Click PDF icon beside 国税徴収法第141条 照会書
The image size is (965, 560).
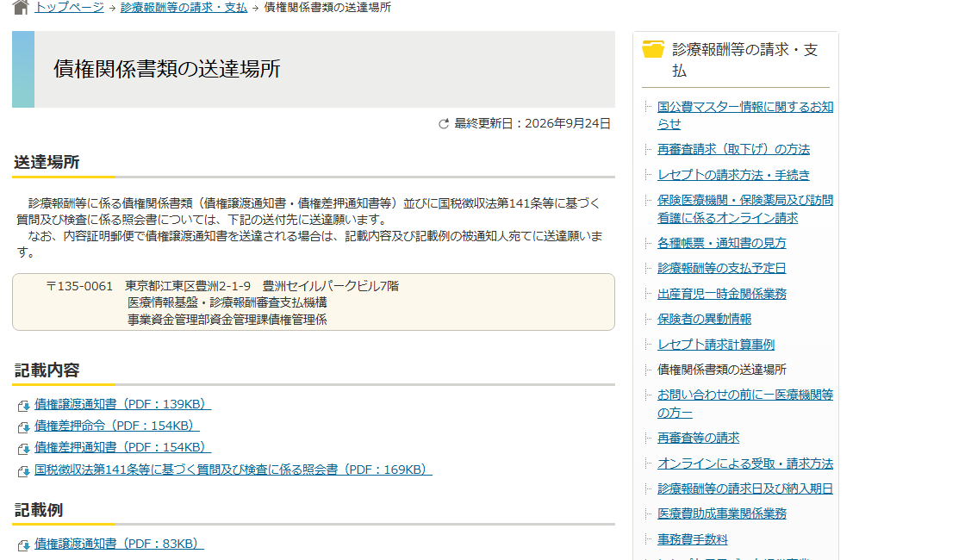[24, 471]
